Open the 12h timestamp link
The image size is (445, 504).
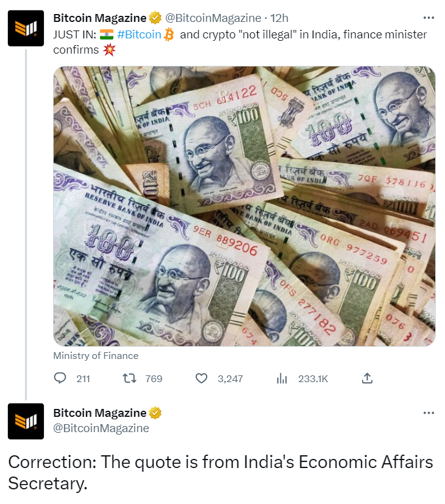coord(279,18)
